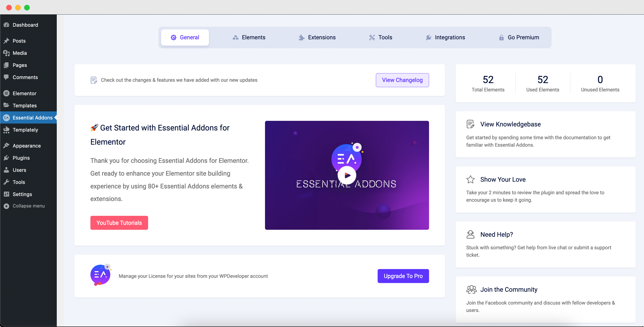644x327 pixels.
Task: Click the Templates folder icon
Action: (6, 105)
